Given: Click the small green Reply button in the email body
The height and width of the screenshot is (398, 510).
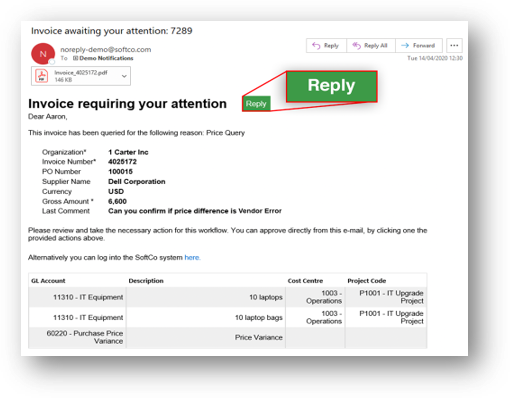Looking at the screenshot, I should [256, 104].
